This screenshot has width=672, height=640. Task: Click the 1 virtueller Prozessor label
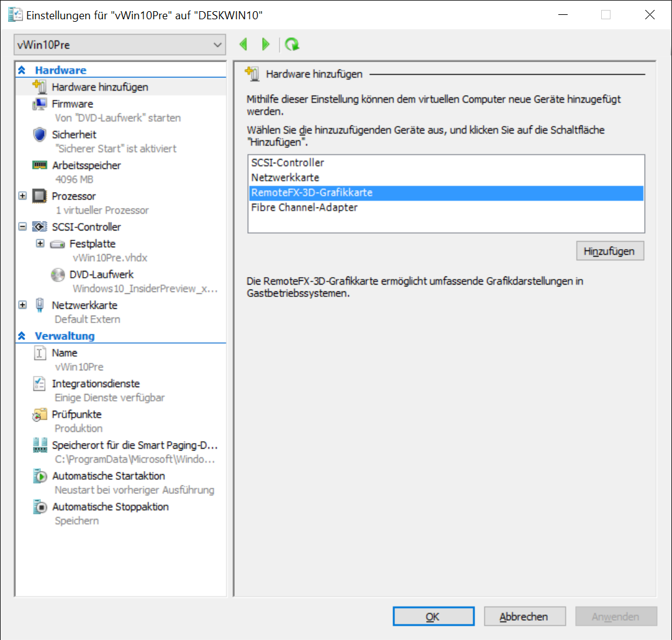click(102, 210)
